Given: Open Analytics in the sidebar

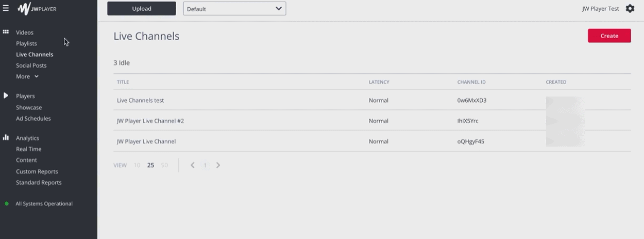Looking at the screenshot, I should [x=27, y=138].
